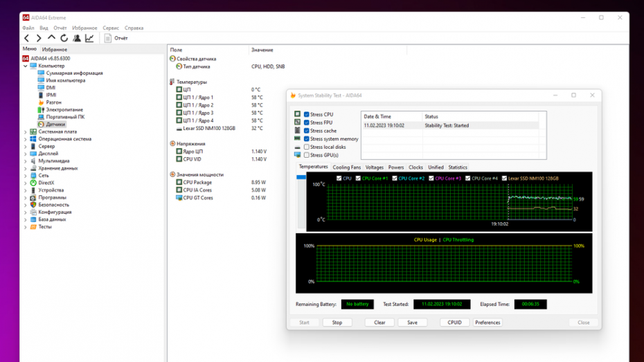Switch to the Cooling Fans tab

pyautogui.click(x=346, y=168)
